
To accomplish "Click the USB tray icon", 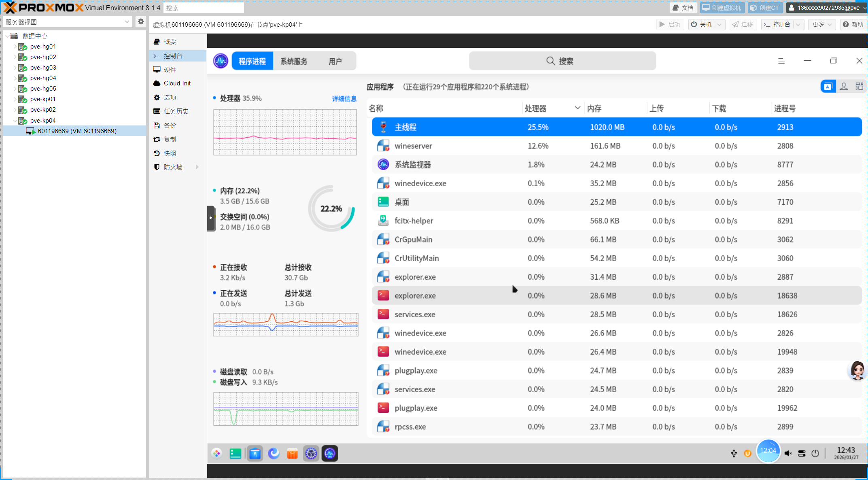I will point(734,453).
